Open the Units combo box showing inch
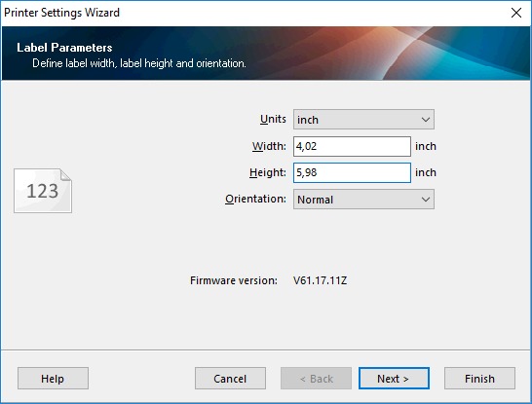The image size is (532, 404). pos(363,120)
